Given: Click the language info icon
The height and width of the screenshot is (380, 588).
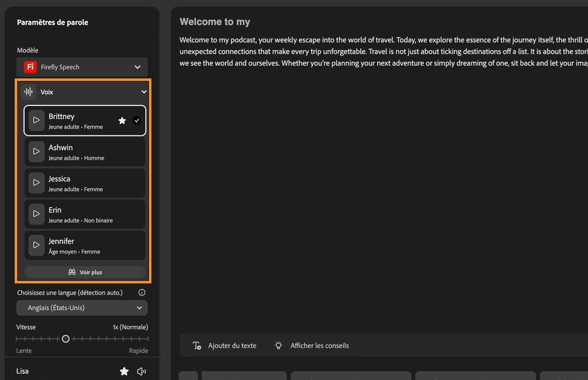Looking at the screenshot, I should (x=142, y=292).
